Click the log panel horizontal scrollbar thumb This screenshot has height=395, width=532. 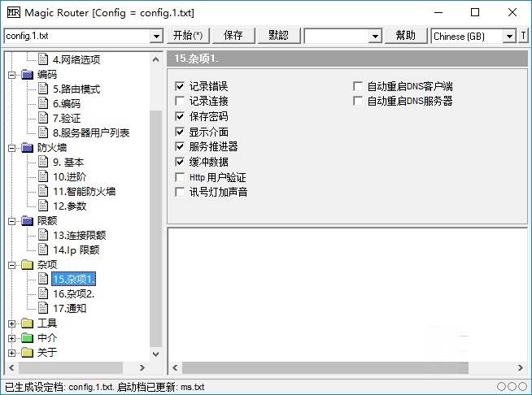click(x=325, y=367)
